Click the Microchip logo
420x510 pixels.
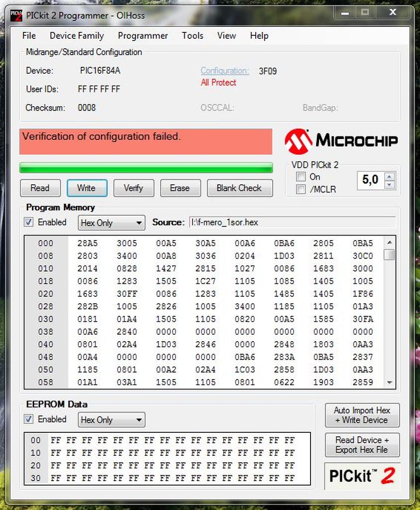coord(341,141)
